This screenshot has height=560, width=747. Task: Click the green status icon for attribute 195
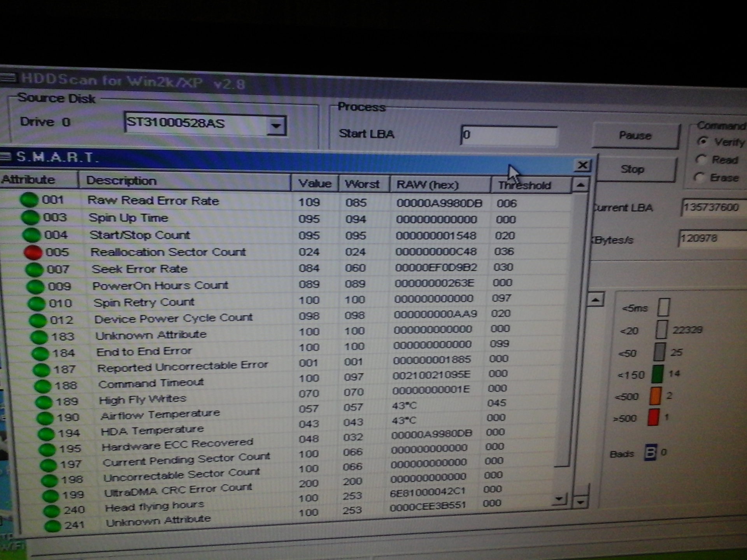click(x=47, y=449)
